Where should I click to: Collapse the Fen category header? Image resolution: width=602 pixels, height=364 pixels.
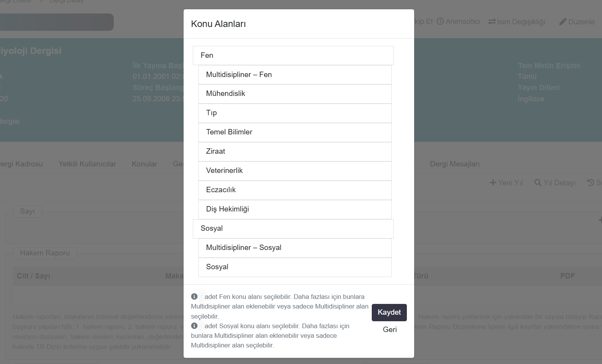[x=293, y=55]
